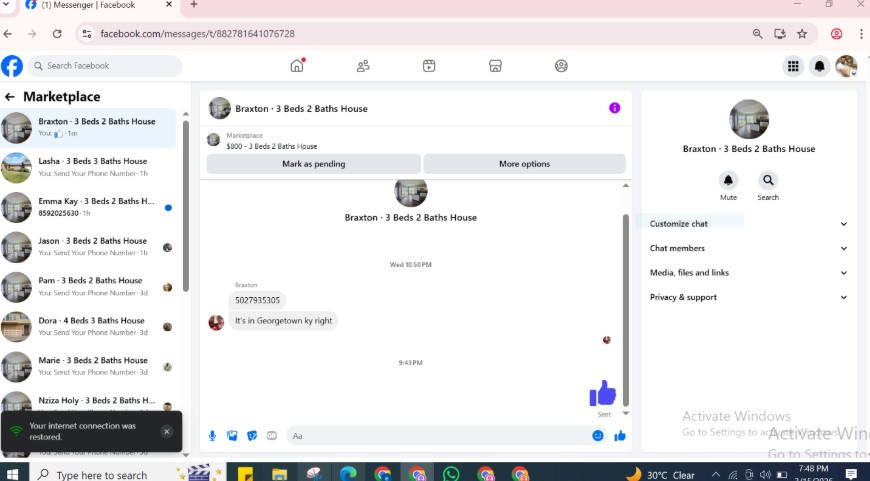Screen dimensions: 870x481
Task: Expand Media, files and links section
Action: click(x=748, y=273)
